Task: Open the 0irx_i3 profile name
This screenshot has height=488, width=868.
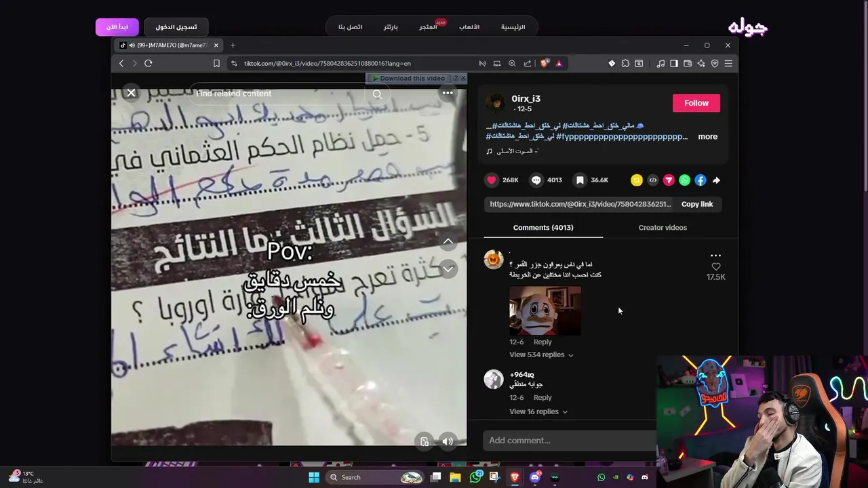Action: coord(526,99)
